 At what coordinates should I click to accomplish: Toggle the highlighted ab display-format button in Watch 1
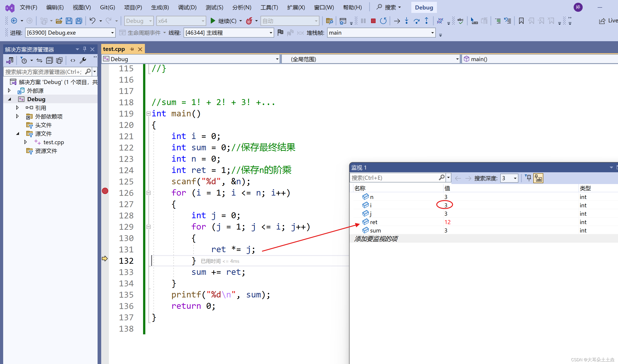pyautogui.click(x=538, y=178)
